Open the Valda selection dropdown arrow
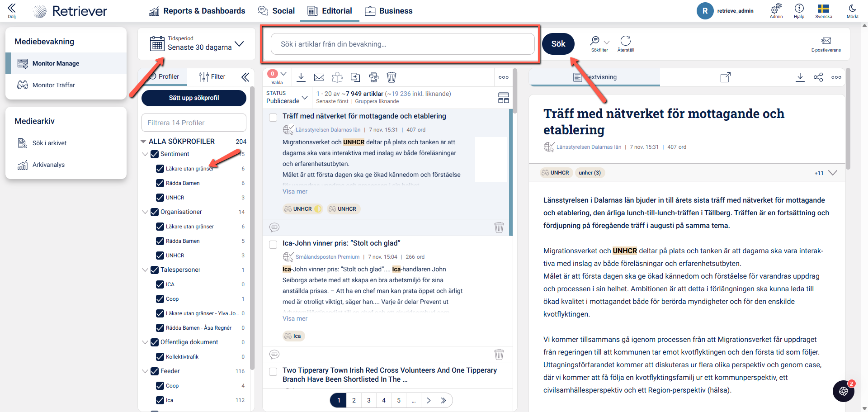The height and width of the screenshot is (412, 868). click(x=283, y=74)
